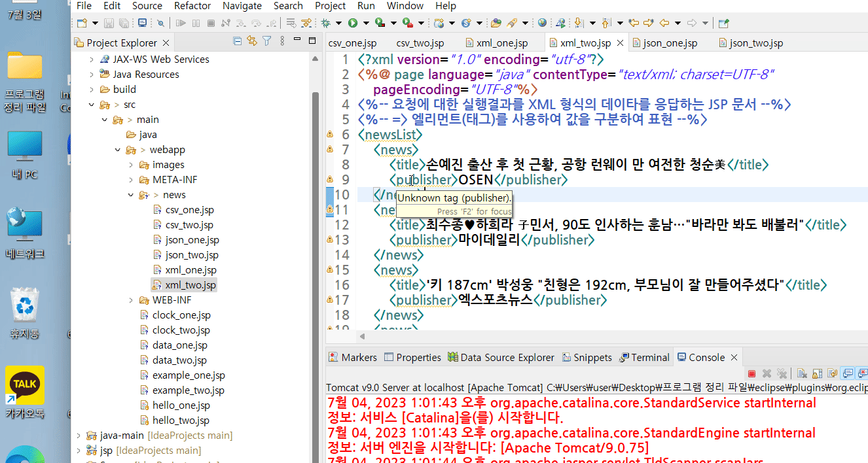Terminate server with red stop square
The height and width of the screenshot is (463, 868).
click(751, 374)
